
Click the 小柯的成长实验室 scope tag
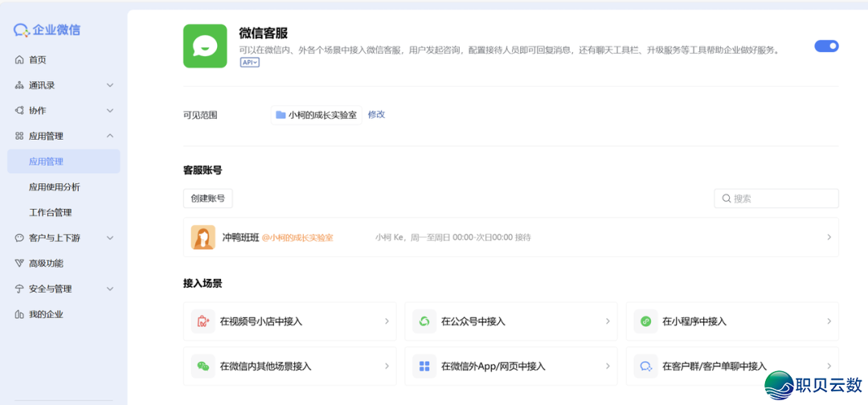coord(316,115)
